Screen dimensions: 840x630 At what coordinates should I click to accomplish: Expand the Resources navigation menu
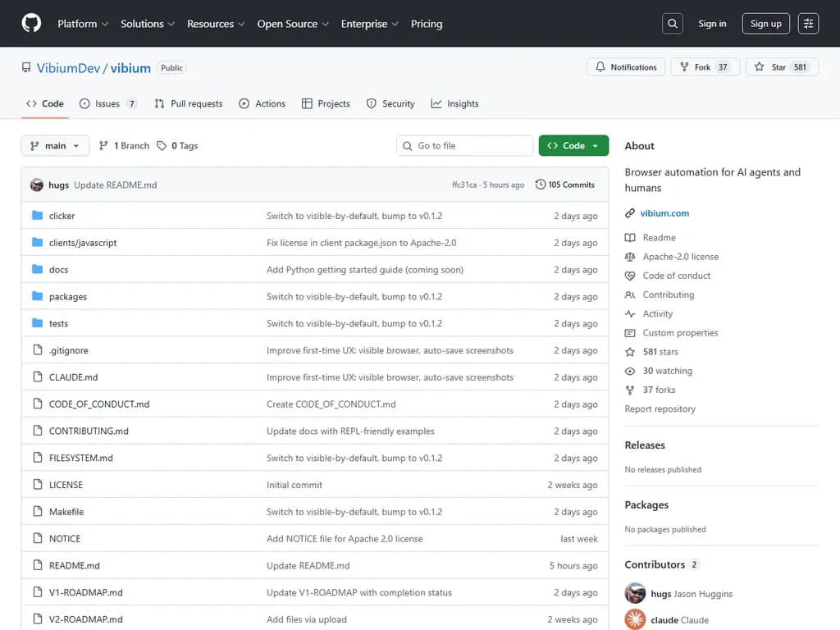pos(215,24)
